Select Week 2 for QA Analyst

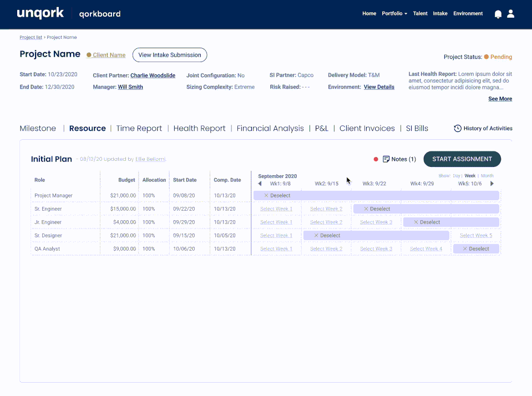coord(326,248)
